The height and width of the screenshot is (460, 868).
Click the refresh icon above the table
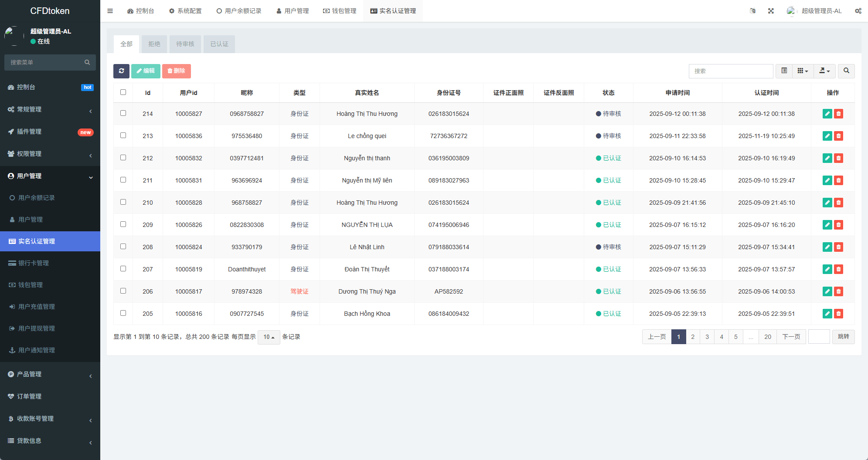121,71
